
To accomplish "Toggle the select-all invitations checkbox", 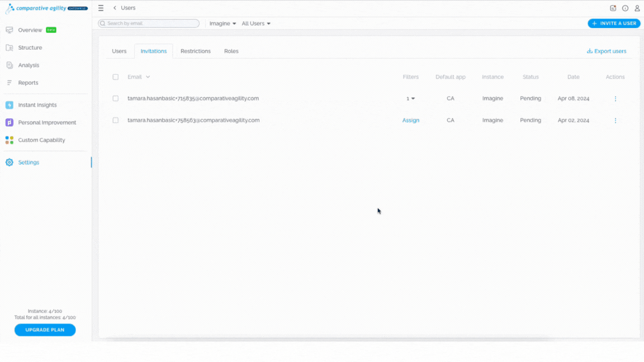I will (x=115, y=77).
